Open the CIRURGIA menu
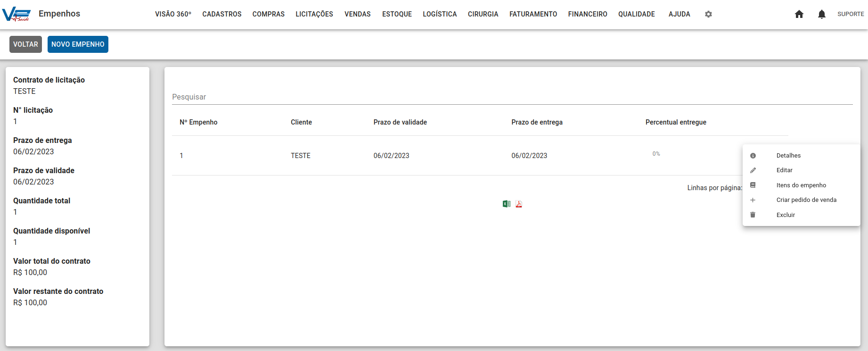Image resolution: width=868 pixels, height=351 pixels. [483, 14]
